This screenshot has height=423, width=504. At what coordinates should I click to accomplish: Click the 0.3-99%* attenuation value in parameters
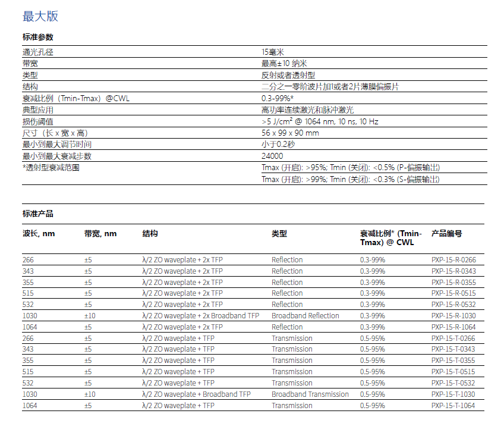click(278, 98)
